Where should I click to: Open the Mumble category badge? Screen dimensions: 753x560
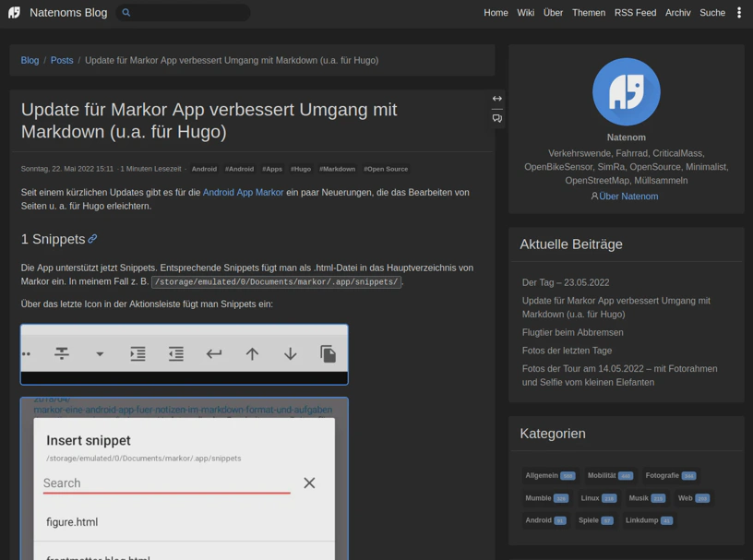click(546, 498)
